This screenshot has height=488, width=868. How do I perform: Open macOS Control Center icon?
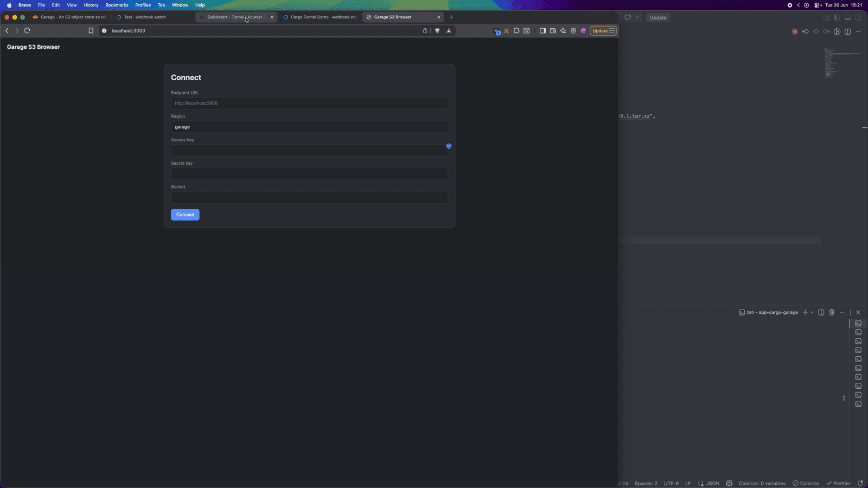pyautogui.click(x=818, y=5)
